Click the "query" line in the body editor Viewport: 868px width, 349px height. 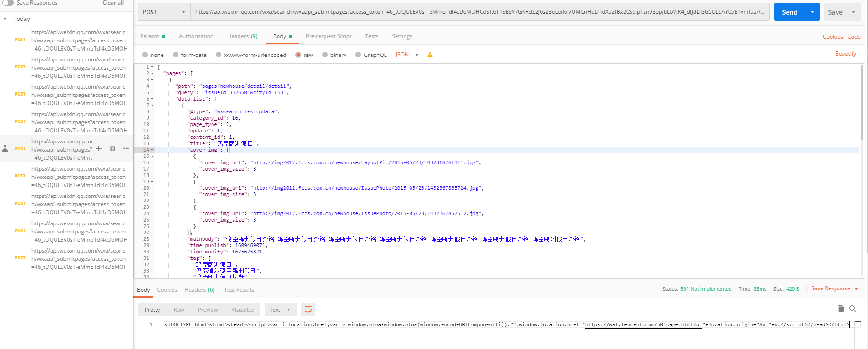point(232,92)
